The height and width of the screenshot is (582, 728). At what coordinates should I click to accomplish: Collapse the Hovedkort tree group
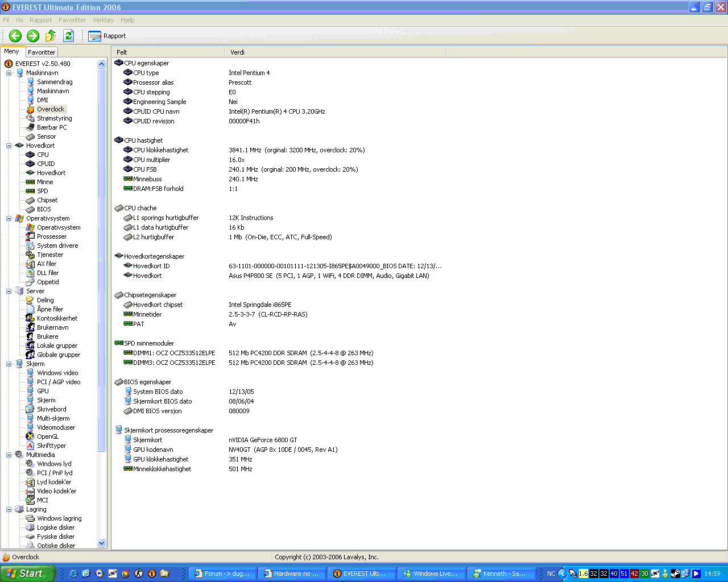(9, 145)
